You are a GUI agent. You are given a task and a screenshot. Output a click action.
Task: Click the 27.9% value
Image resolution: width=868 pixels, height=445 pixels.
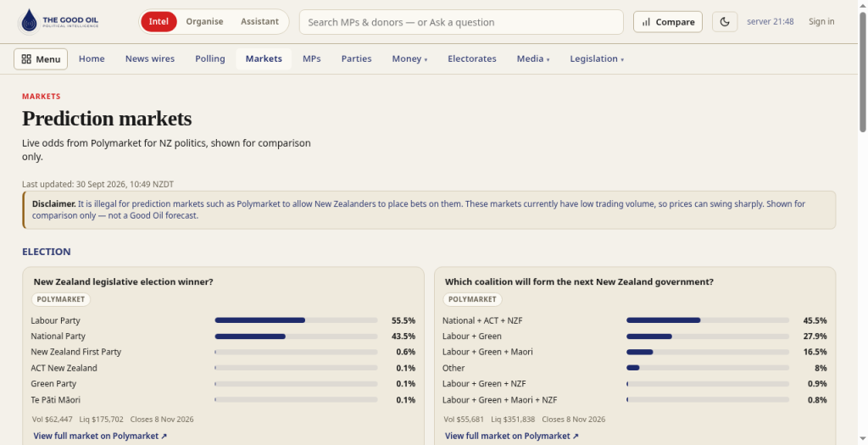pyautogui.click(x=815, y=337)
